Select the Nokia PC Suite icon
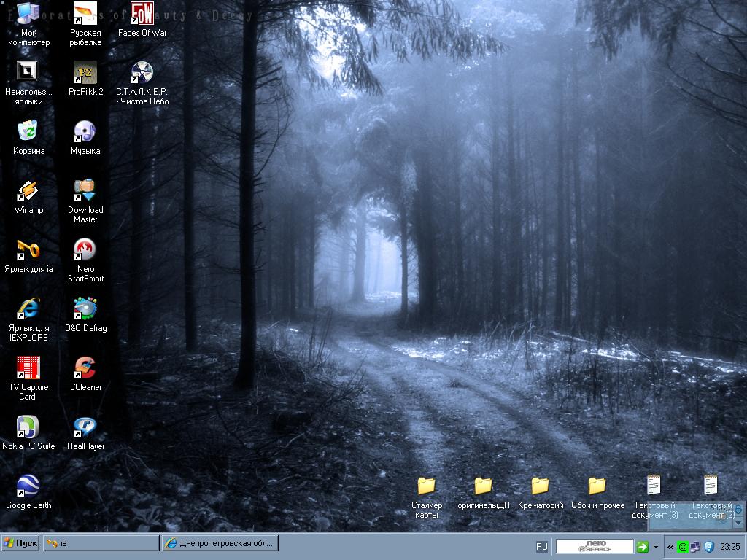The height and width of the screenshot is (560, 747). [x=28, y=428]
